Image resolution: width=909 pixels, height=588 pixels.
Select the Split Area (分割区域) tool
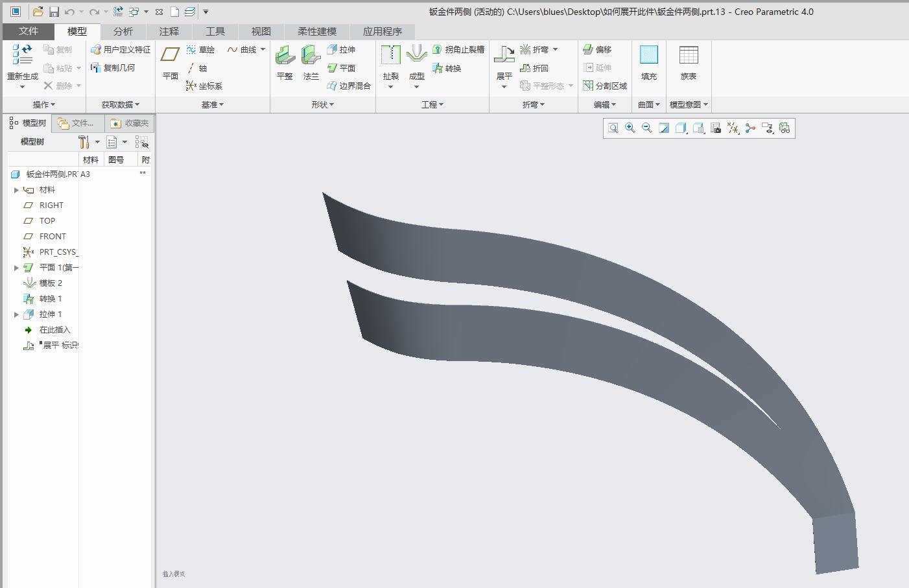coord(605,86)
